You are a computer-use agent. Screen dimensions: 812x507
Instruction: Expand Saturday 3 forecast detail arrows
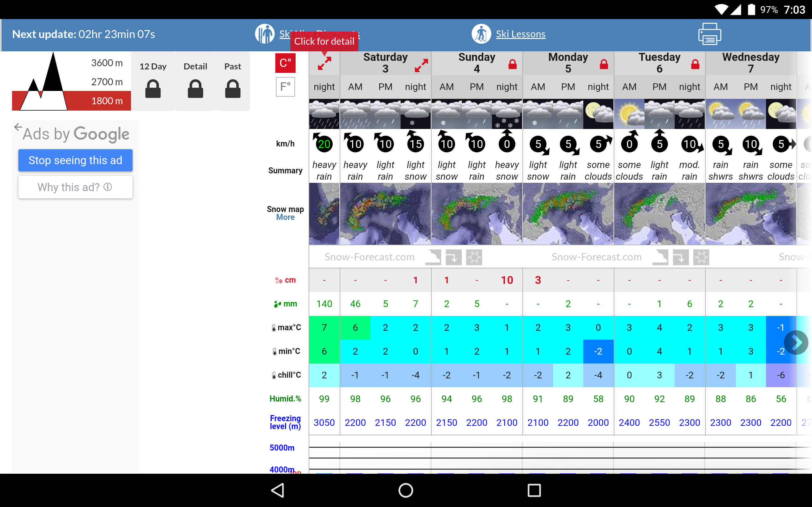click(x=421, y=65)
